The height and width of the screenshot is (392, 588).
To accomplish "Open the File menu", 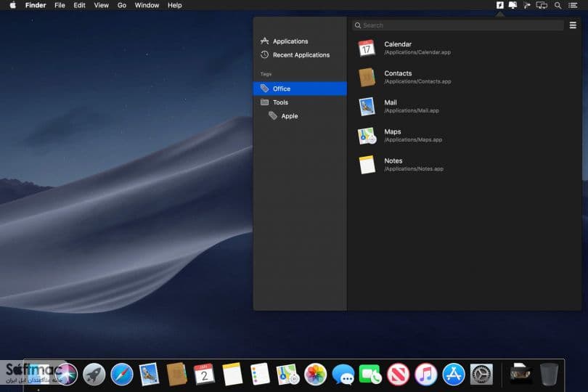I will coord(60,5).
